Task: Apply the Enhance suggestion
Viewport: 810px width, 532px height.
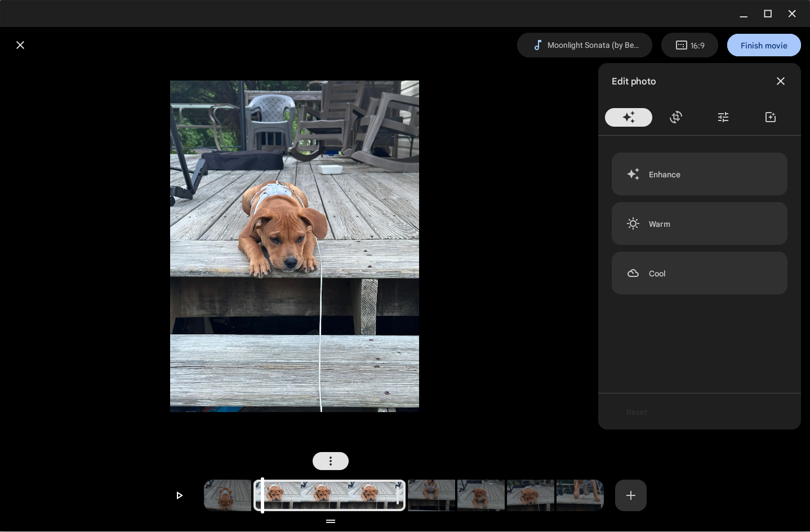Action: [700, 174]
